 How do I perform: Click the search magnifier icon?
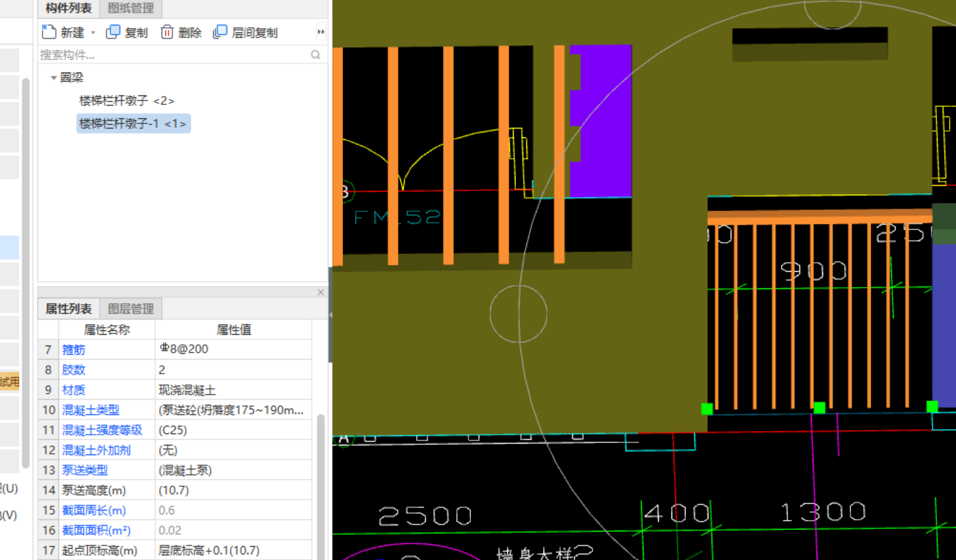coord(316,55)
